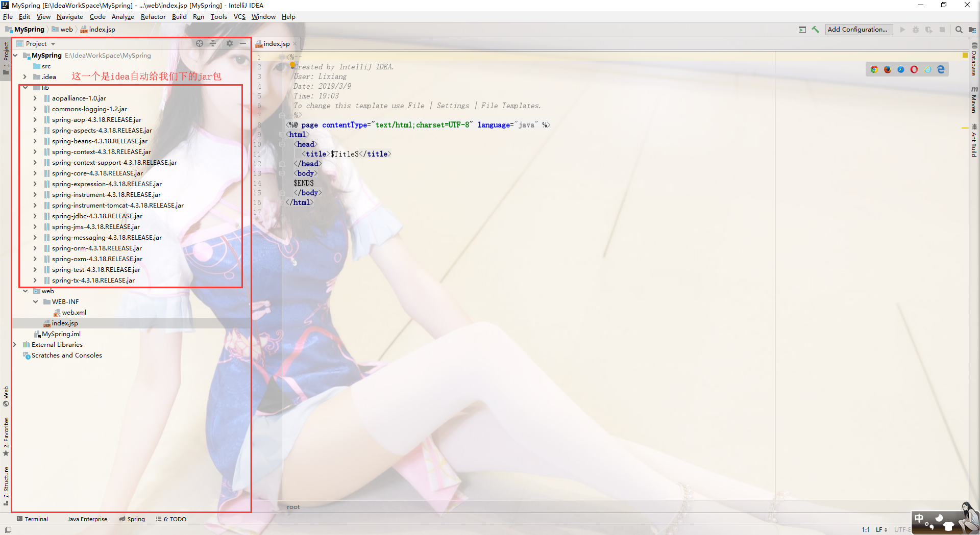Open Firefox browser preview icon

(x=888, y=69)
